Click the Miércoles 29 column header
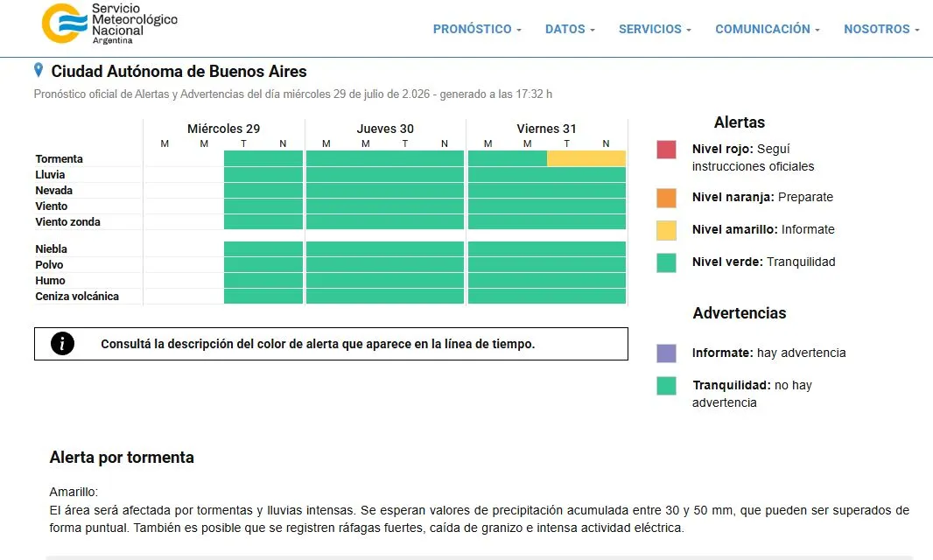Image resolution: width=933 pixels, height=560 pixels. click(224, 129)
